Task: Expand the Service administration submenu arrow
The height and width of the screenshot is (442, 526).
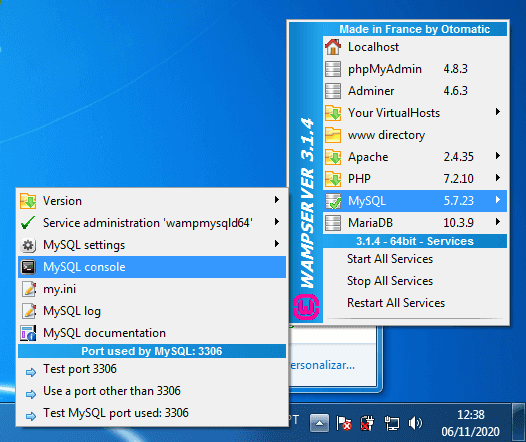Action: tap(277, 222)
